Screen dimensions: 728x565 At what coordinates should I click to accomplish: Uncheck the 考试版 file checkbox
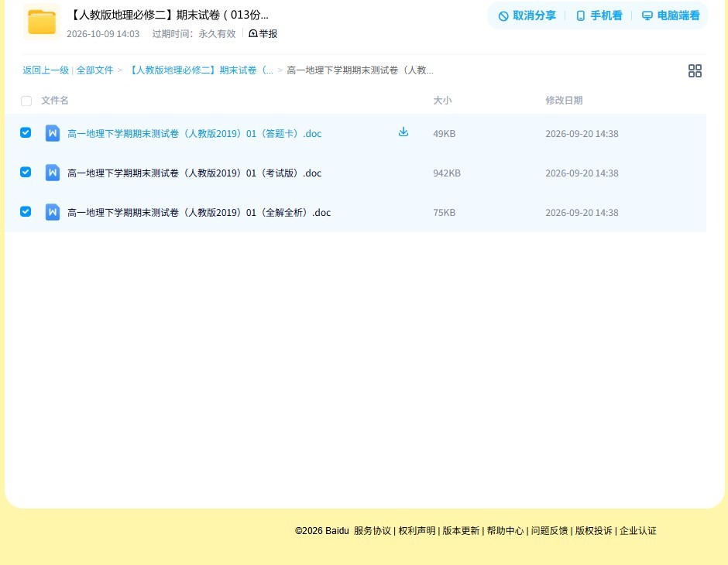pyautogui.click(x=26, y=172)
